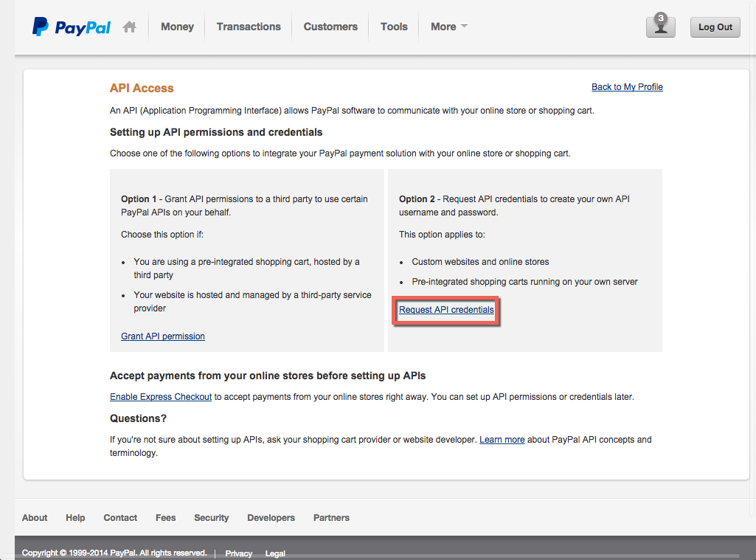
Task: Open the Contact footer link
Action: point(120,517)
